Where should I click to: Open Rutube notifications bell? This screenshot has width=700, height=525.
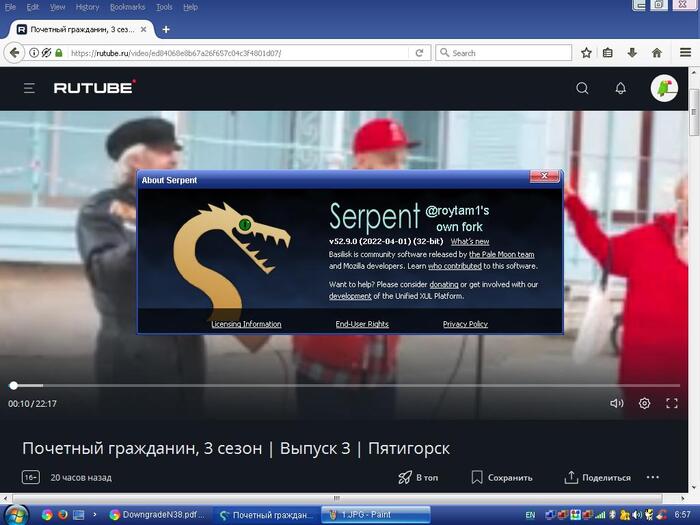[x=621, y=88]
